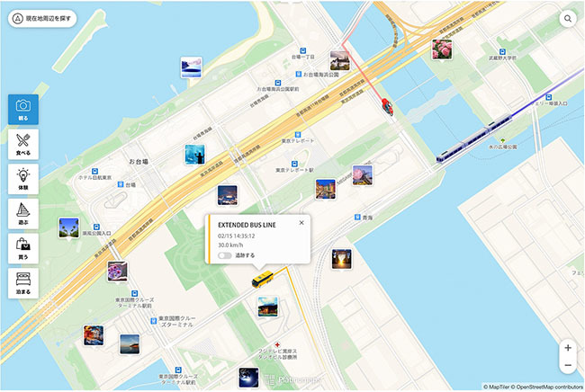Search around current location button
Screen dimensions: 585x392
42,18
